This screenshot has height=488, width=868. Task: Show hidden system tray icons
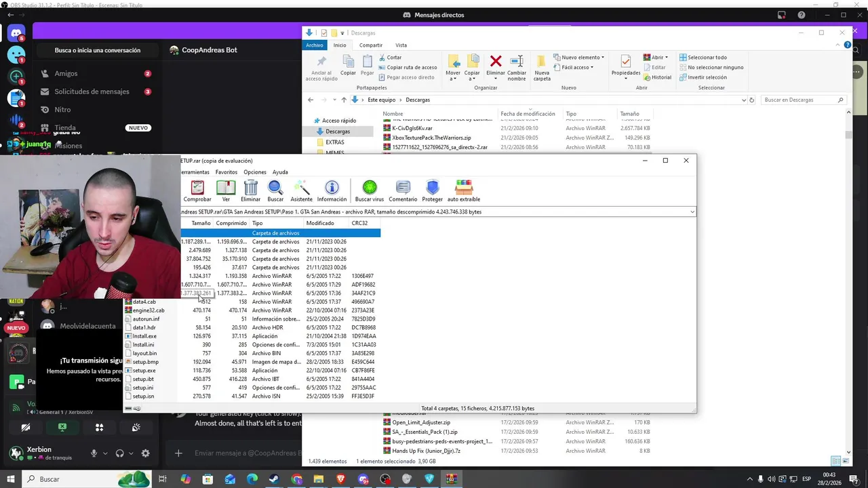[750, 479]
